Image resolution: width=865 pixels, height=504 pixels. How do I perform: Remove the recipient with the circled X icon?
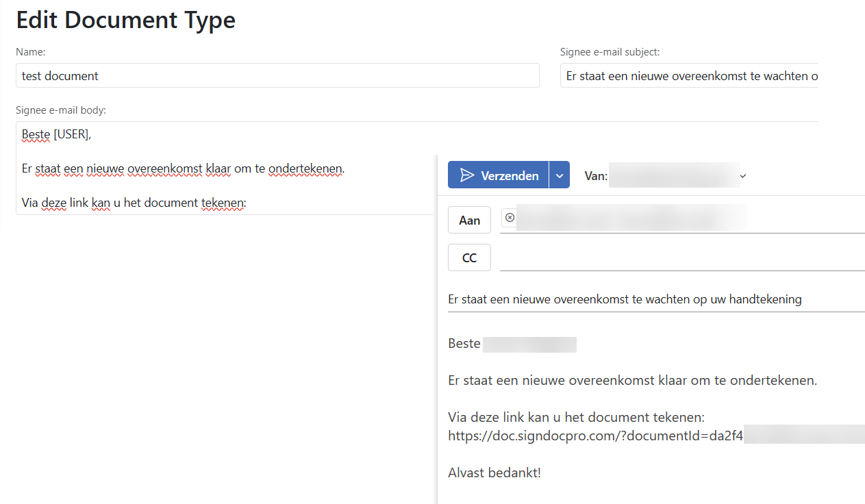(x=510, y=217)
